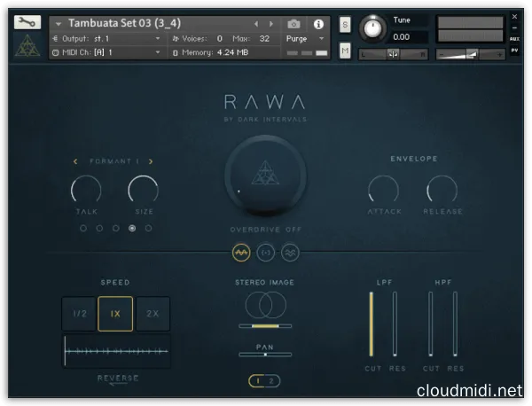Mute the instrument with M button
Screen dimensions: 532x406
345,51
